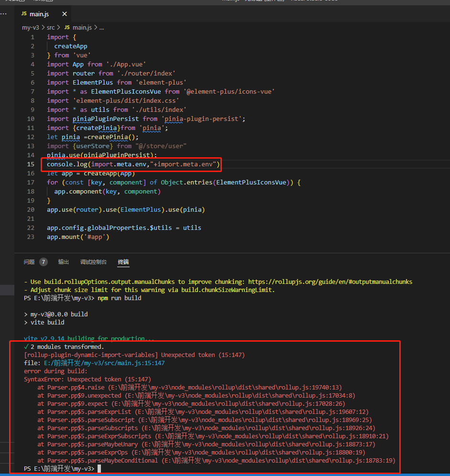Screen dimensions: 450x476
Task: Click app.mount('#app') on line 23
Action: point(78,237)
